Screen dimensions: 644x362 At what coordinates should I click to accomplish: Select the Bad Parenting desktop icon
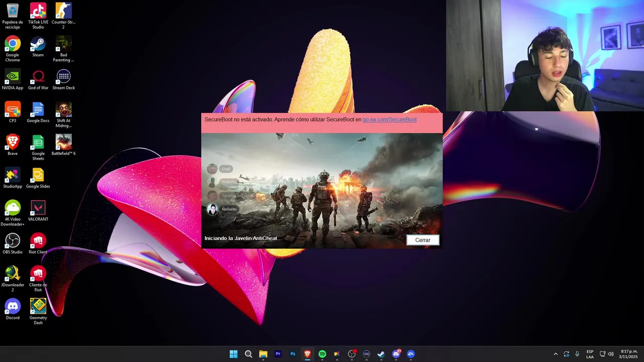(63, 49)
